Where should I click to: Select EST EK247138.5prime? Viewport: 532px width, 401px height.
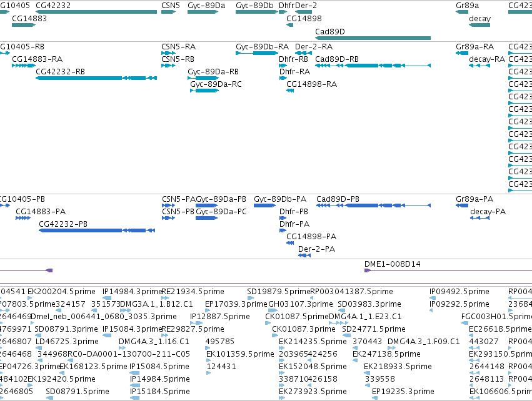coord(386,355)
